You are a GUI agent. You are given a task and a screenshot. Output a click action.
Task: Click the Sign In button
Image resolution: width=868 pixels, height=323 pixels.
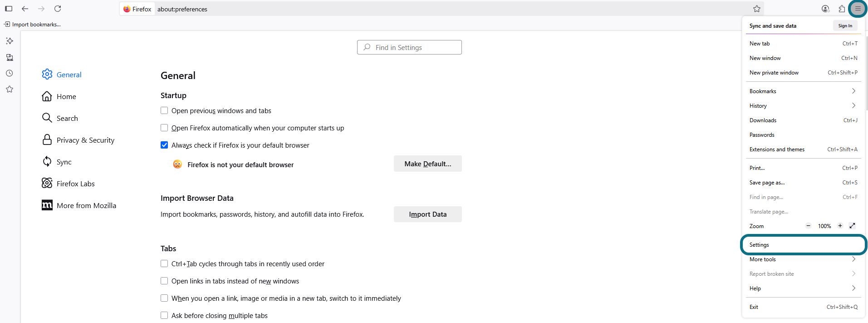coord(845,26)
